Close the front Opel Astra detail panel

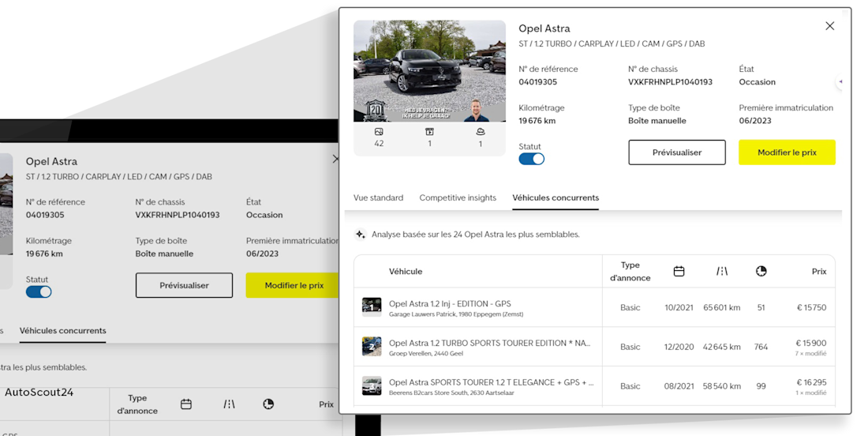pyautogui.click(x=829, y=26)
